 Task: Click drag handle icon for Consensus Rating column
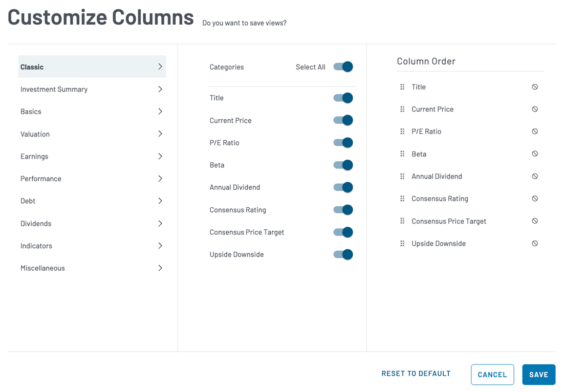[402, 199]
